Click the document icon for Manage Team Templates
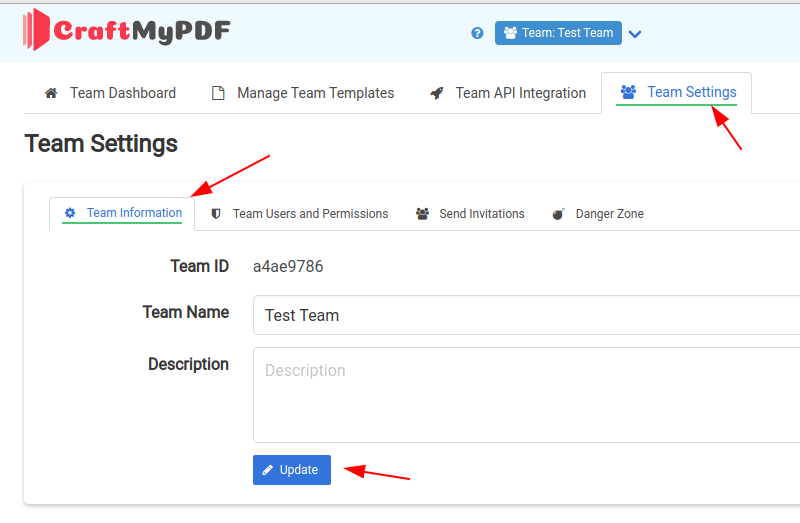 [x=218, y=93]
